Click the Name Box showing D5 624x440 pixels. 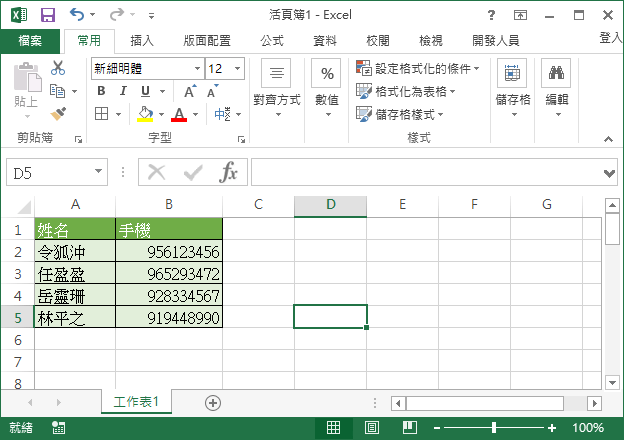(x=57, y=172)
